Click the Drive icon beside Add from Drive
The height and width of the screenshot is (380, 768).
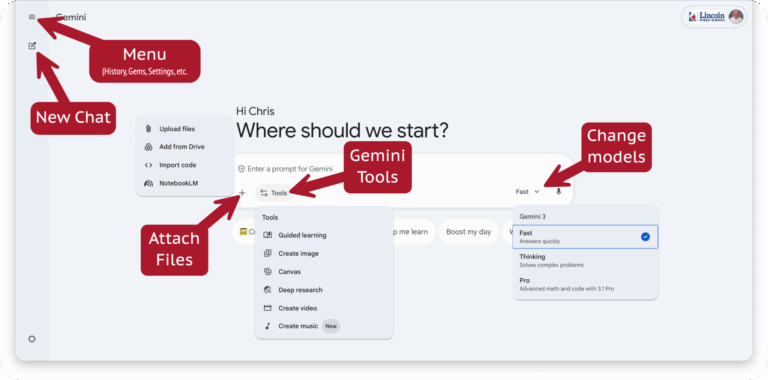coord(148,147)
